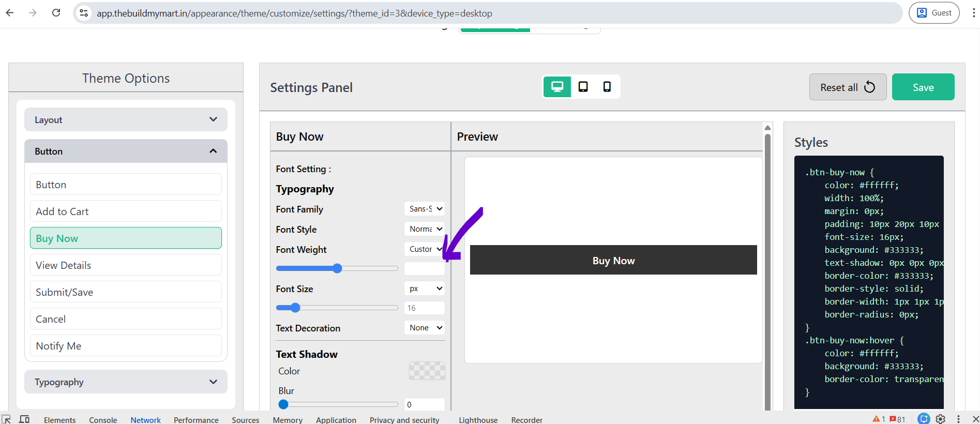Open DevTools Memory tab
980x424 pixels.
click(x=288, y=420)
